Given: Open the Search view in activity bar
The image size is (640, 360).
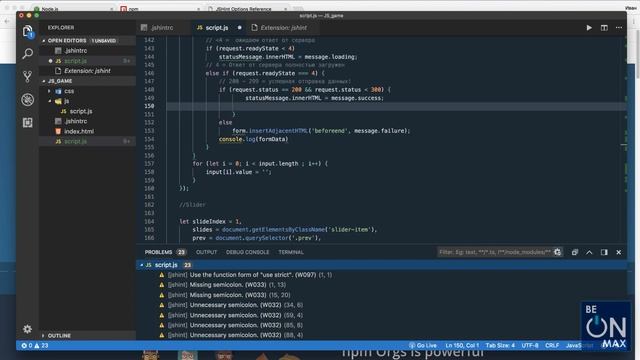Looking at the screenshot, I should pos(27,53).
